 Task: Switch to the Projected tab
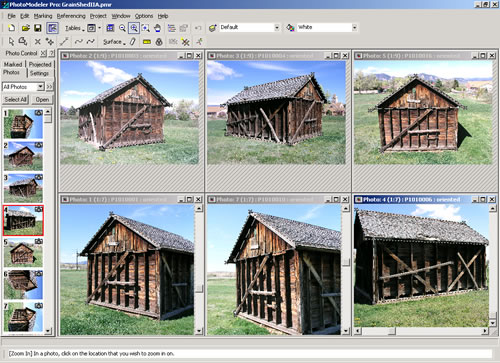tap(40, 64)
